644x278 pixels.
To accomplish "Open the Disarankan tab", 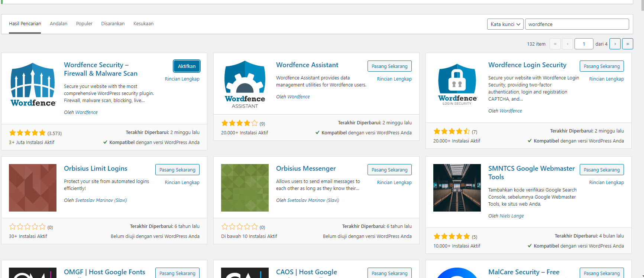I will tap(113, 24).
